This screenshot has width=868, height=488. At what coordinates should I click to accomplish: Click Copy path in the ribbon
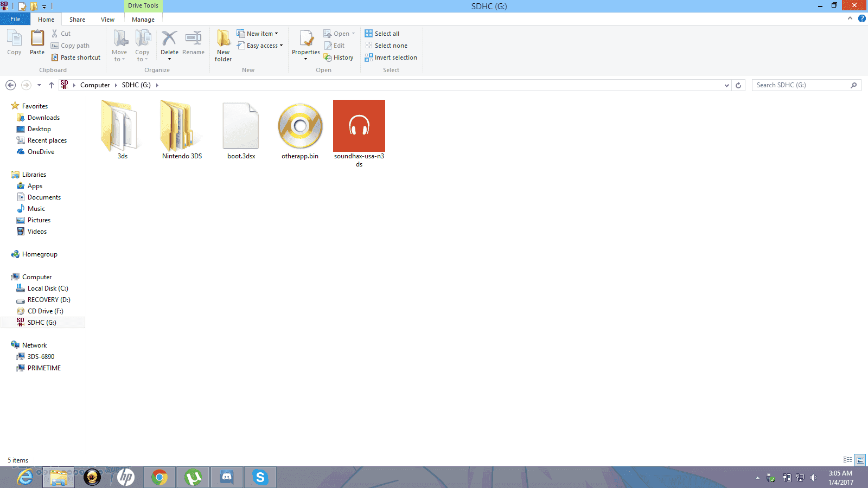pyautogui.click(x=70, y=46)
